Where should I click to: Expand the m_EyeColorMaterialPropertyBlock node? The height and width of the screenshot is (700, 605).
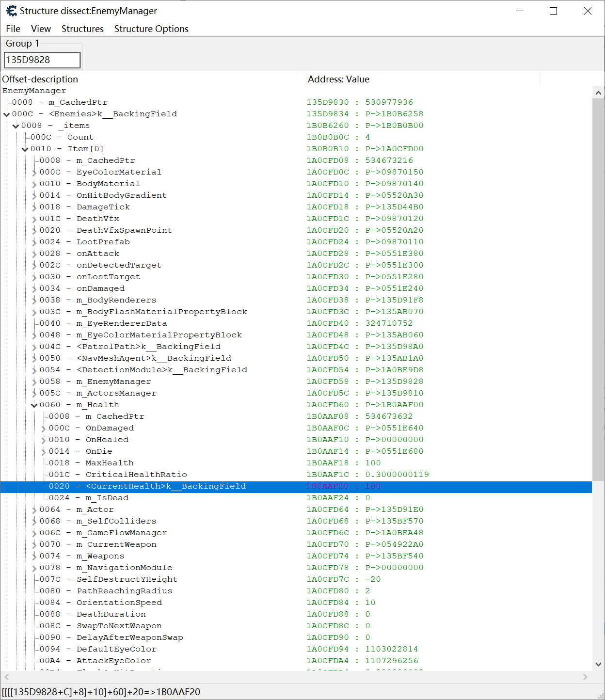coord(34,335)
